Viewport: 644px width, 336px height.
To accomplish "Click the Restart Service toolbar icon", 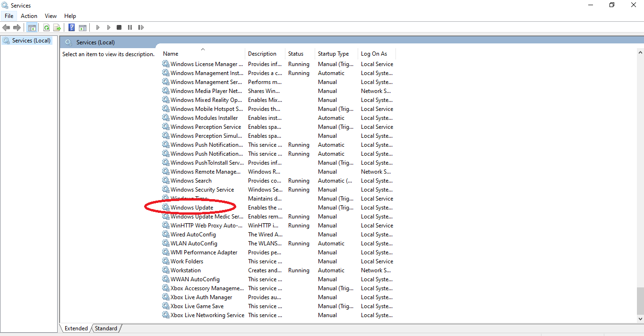I will coord(141,28).
